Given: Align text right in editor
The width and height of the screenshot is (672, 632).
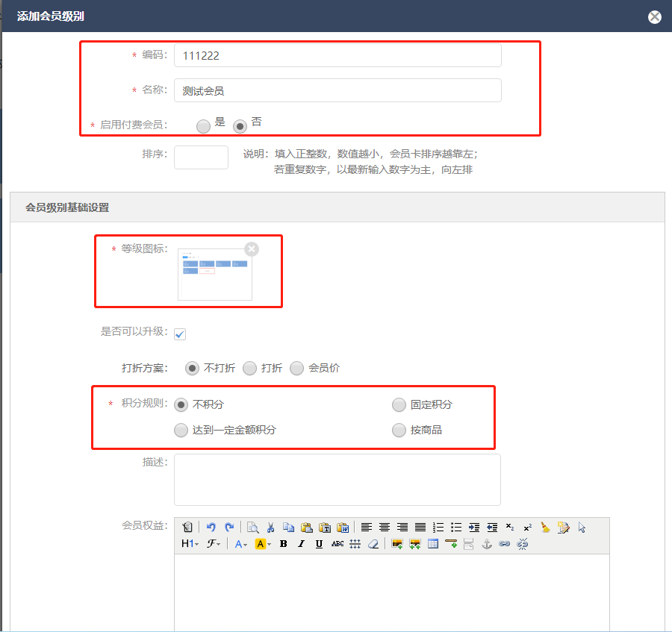Looking at the screenshot, I should [402, 527].
